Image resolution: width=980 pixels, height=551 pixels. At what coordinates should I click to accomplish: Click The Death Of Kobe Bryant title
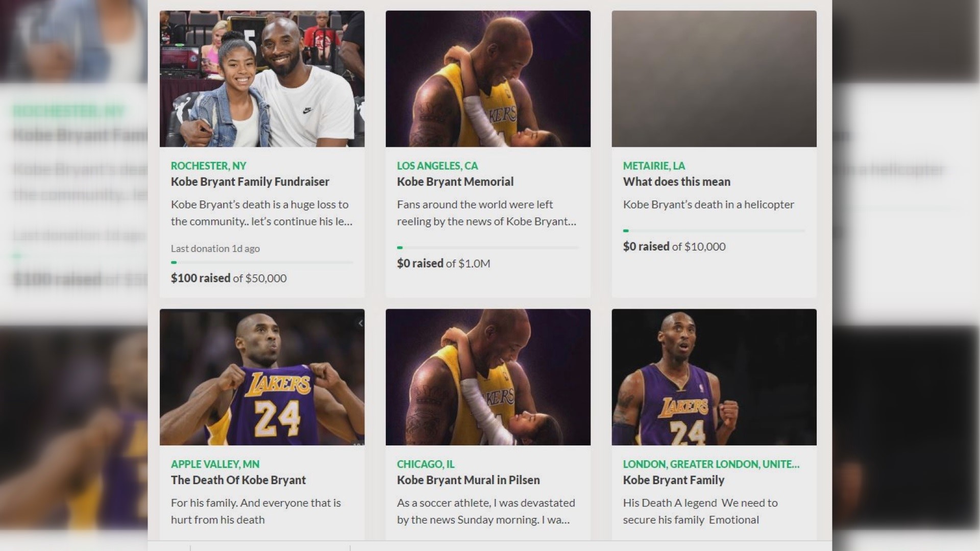tap(238, 480)
